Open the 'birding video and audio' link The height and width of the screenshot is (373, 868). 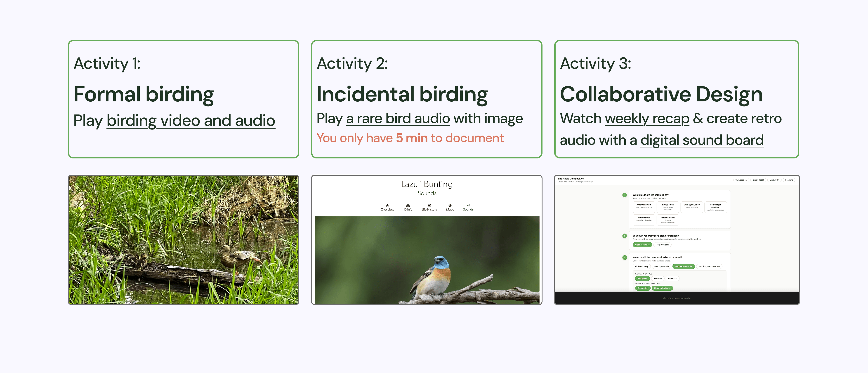coord(191,121)
